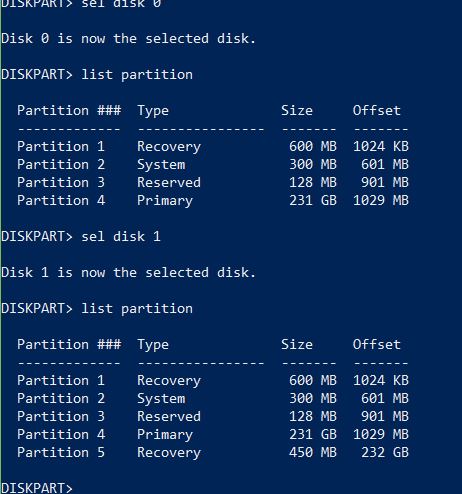This screenshot has width=462, height=494.
Task: Click '1024 KB' offset in Disk 0 listing
Action: point(381,146)
